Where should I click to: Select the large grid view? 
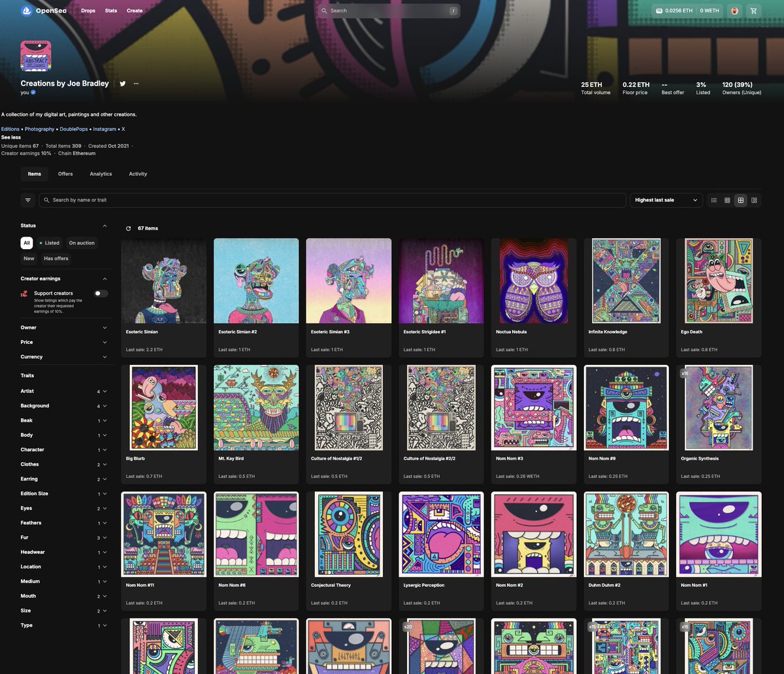[x=741, y=200]
